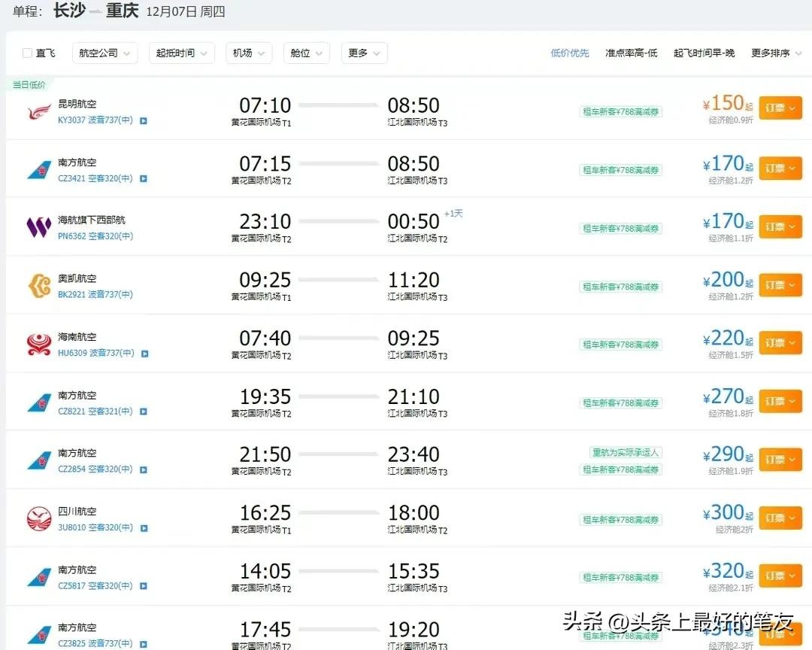
Task: Open the 舱位 cabin class dropdown
Action: click(306, 53)
